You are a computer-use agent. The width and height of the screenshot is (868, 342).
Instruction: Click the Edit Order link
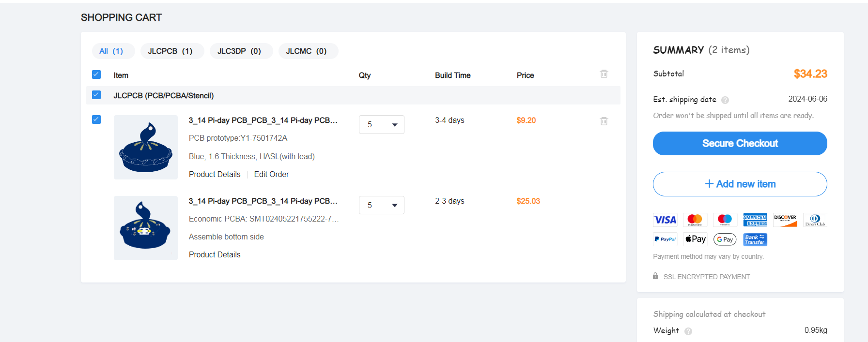(271, 174)
